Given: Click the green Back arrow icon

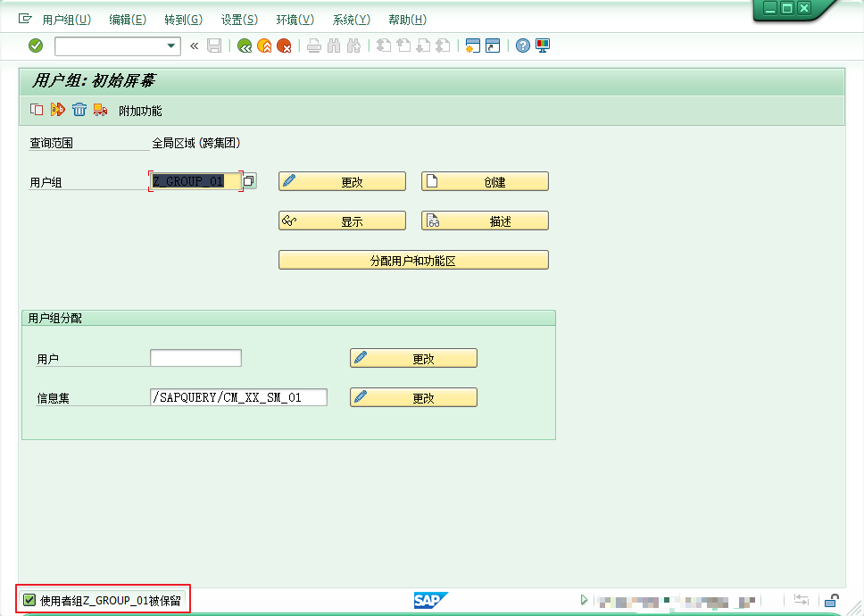Looking at the screenshot, I should click(245, 46).
